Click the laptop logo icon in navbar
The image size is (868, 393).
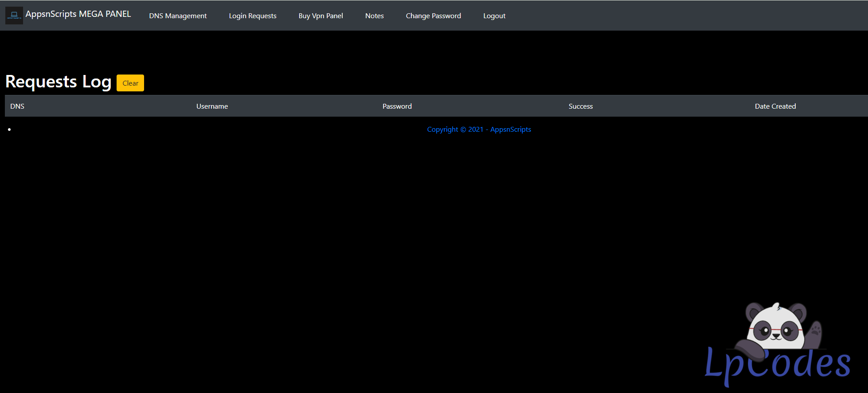(14, 16)
